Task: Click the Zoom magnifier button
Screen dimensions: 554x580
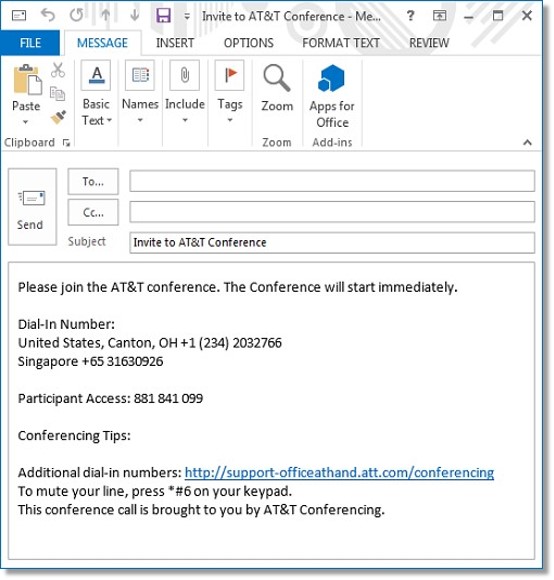Action: (x=277, y=88)
